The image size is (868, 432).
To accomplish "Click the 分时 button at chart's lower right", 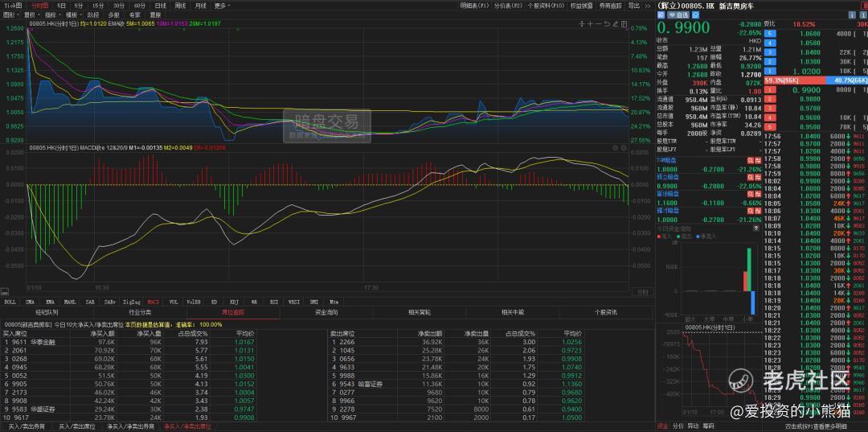I will (643, 290).
